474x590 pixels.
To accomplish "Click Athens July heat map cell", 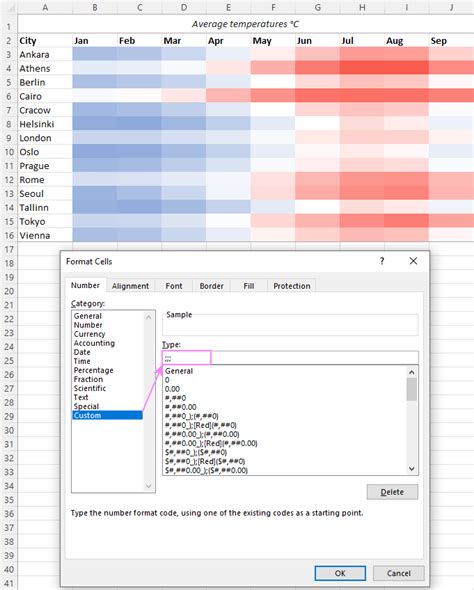I will click(x=362, y=68).
